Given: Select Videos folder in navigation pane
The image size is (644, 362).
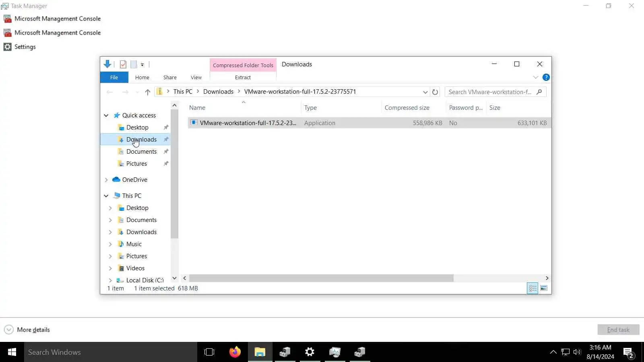Looking at the screenshot, I should click(x=135, y=268).
